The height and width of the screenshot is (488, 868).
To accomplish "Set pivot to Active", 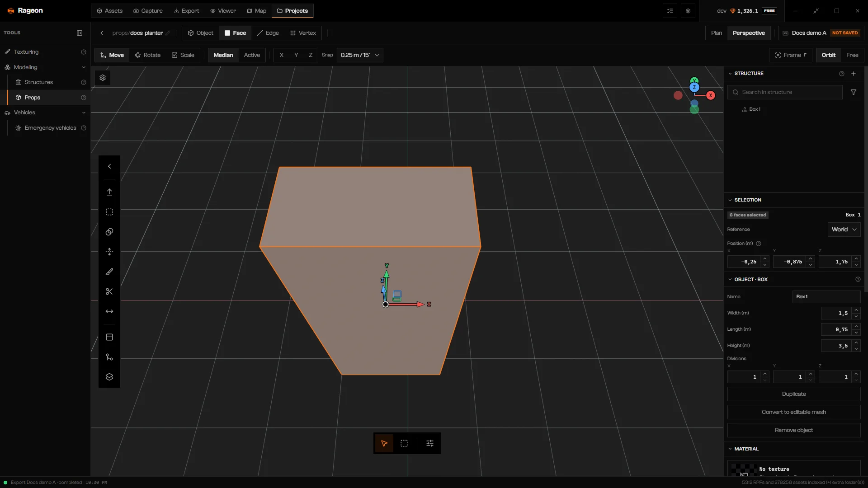I will click(x=252, y=55).
